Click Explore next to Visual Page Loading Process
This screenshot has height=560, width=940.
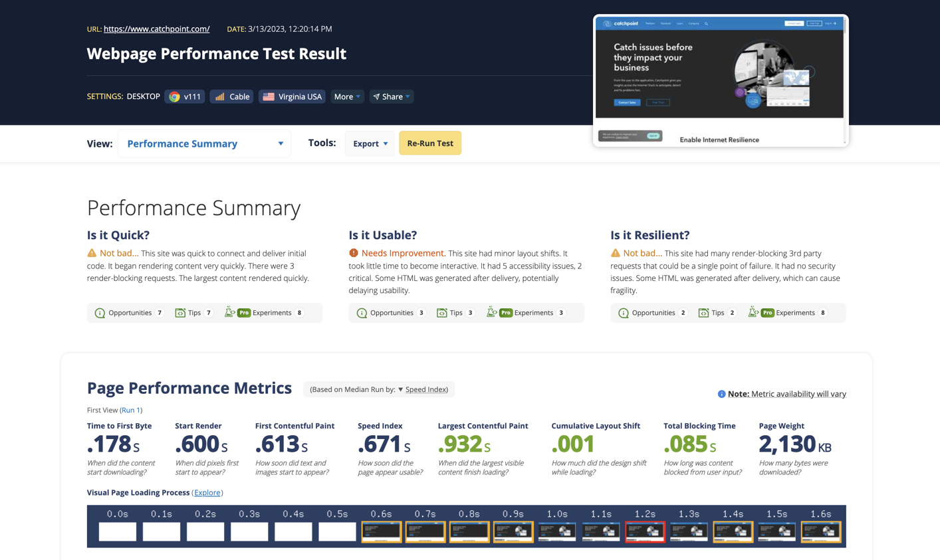click(207, 492)
